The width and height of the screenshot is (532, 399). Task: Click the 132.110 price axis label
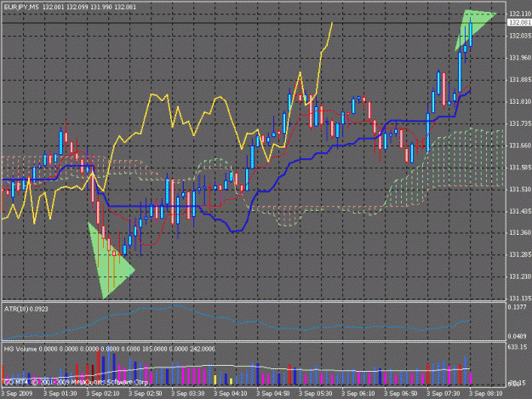tap(520, 14)
